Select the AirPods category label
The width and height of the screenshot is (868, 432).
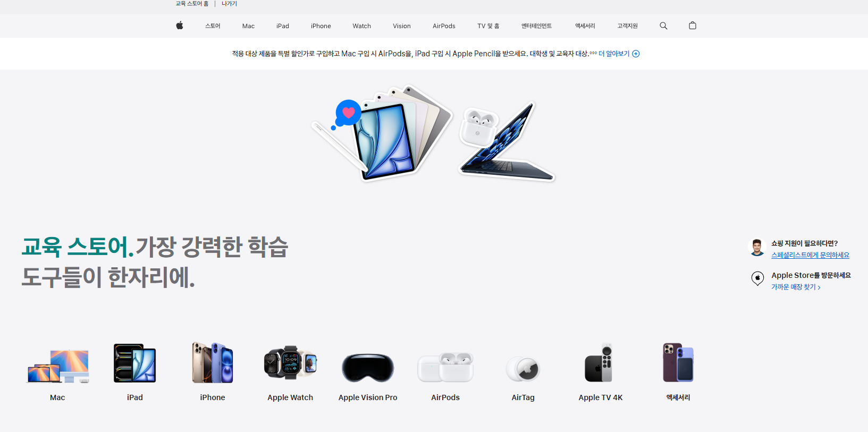[x=445, y=397]
